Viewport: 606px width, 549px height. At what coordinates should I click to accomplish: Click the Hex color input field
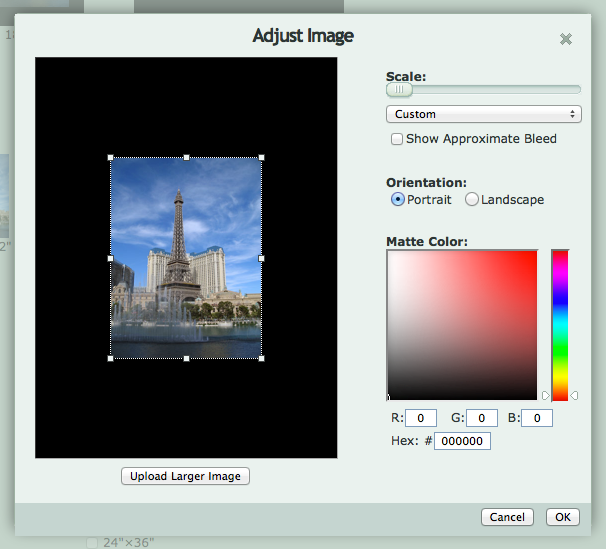coord(462,441)
